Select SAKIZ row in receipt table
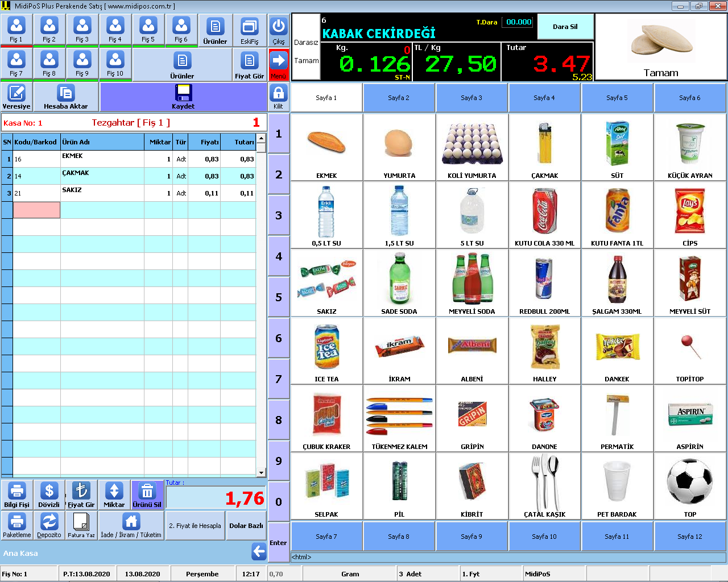 (129, 193)
